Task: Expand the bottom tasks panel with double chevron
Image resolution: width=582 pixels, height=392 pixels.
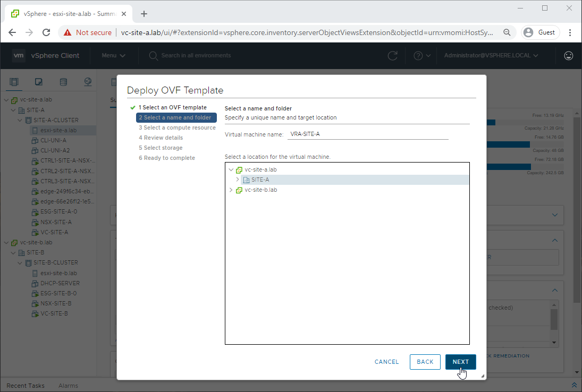Action: coord(574,385)
